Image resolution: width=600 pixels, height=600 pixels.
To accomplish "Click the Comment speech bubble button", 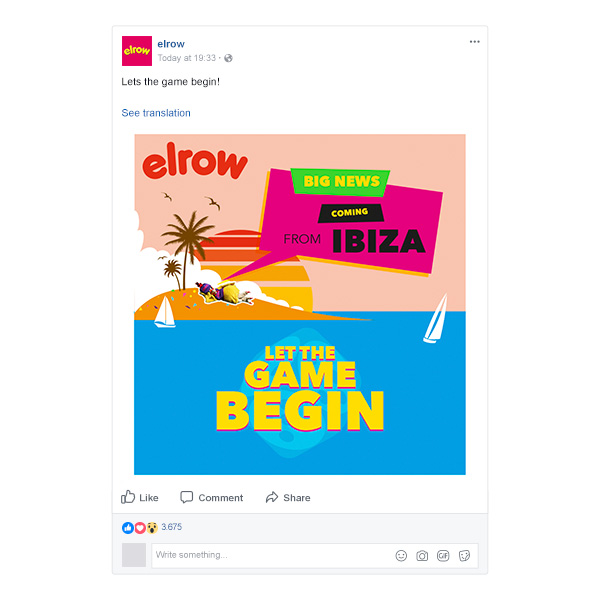I will pos(212,497).
